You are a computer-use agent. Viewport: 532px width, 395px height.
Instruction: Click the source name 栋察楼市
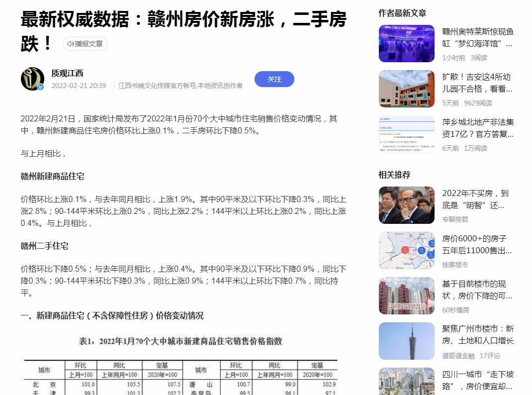[x=454, y=265]
